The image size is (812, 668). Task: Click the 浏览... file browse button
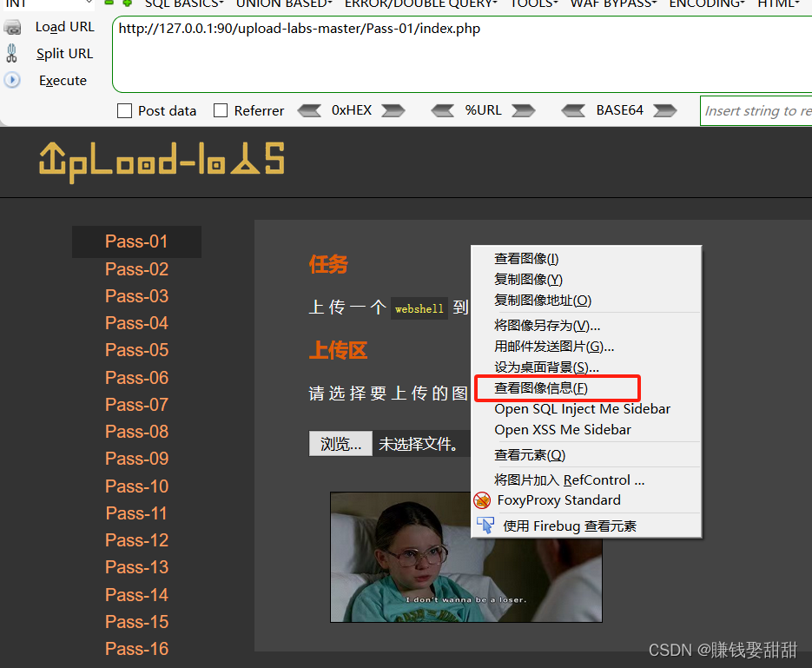340,443
